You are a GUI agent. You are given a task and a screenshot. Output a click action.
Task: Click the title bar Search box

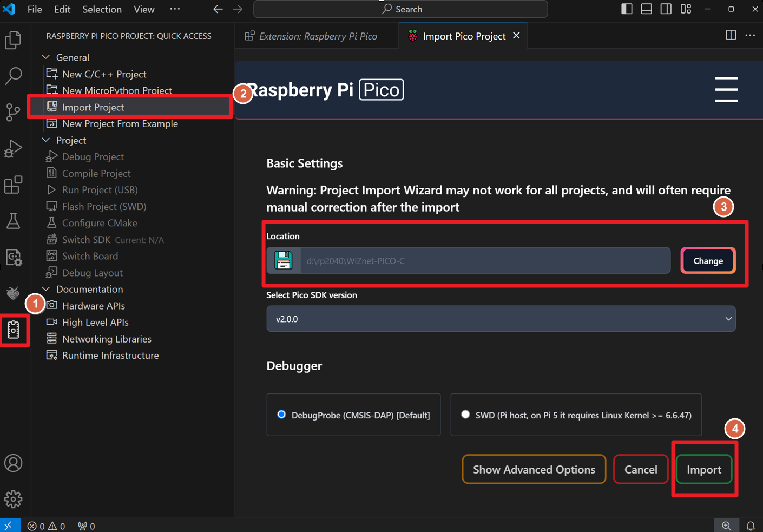[x=400, y=9]
